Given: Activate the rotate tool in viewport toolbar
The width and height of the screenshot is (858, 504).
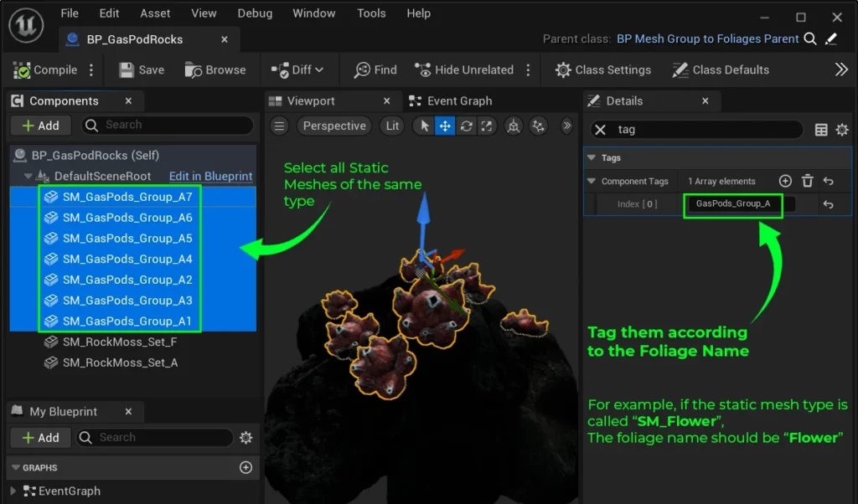Looking at the screenshot, I should point(466,126).
